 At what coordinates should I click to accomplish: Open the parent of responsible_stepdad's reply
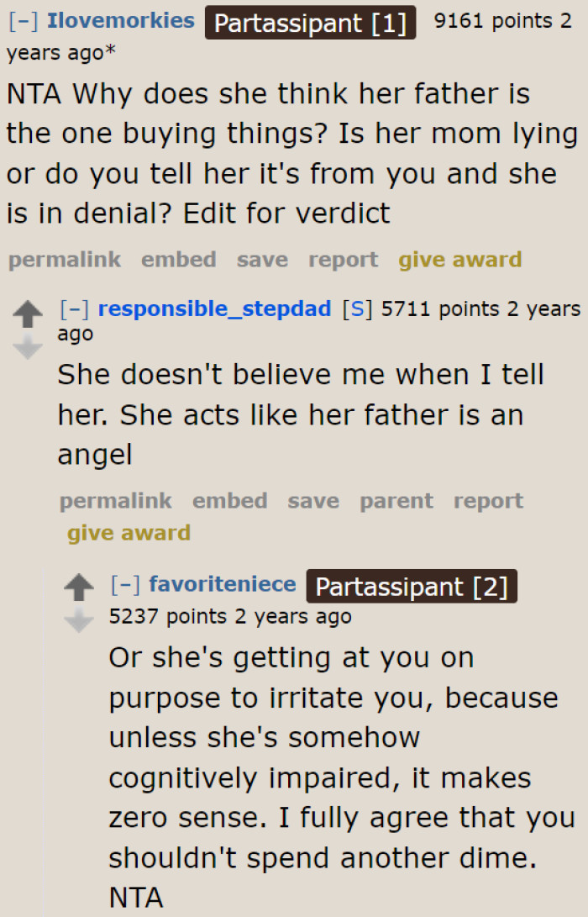tap(396, 501)
